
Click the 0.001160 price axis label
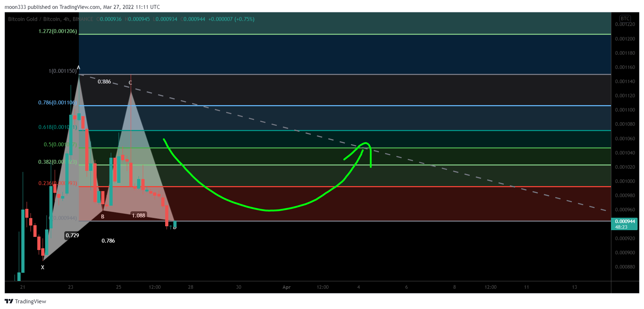click(625, 67)
